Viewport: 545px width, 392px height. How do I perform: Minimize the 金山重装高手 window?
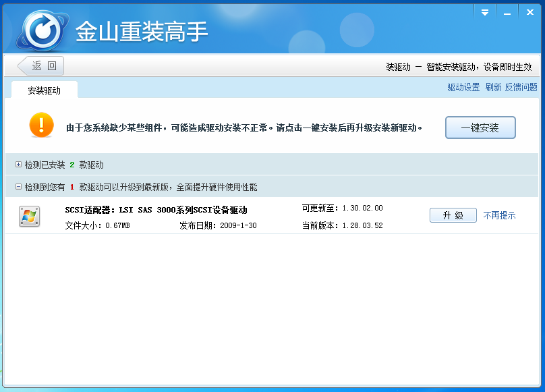coord(506,11)
